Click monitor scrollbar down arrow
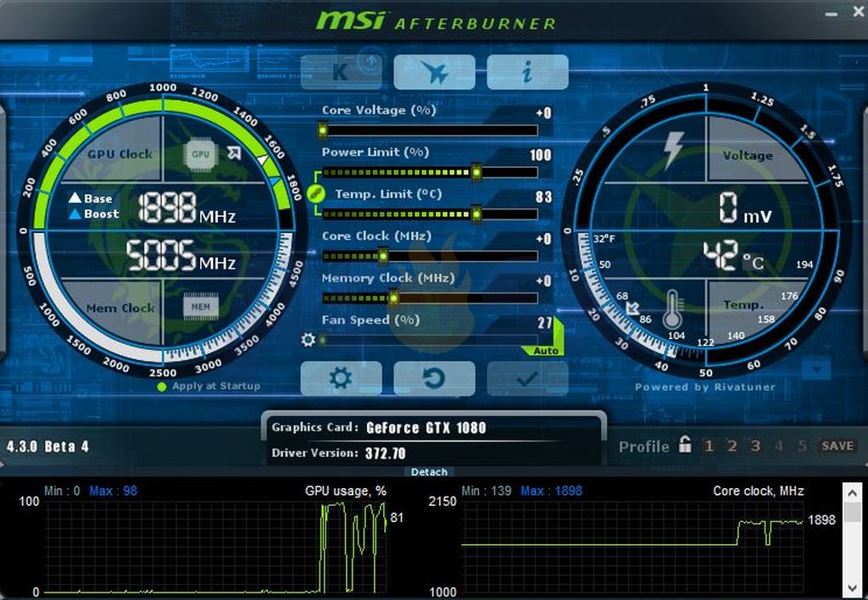The width and height of the screenshot is (868, 600). click(x=853, y=588)
